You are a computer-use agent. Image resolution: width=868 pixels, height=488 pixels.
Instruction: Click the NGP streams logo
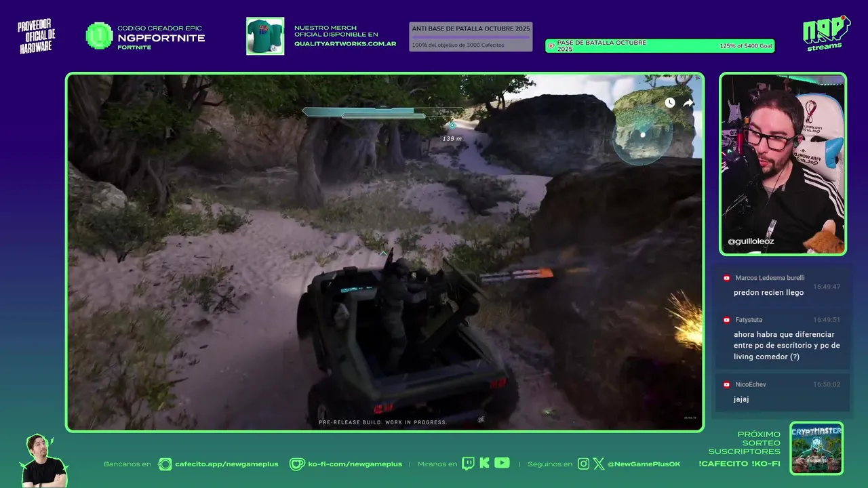click(x=826, y=33)
